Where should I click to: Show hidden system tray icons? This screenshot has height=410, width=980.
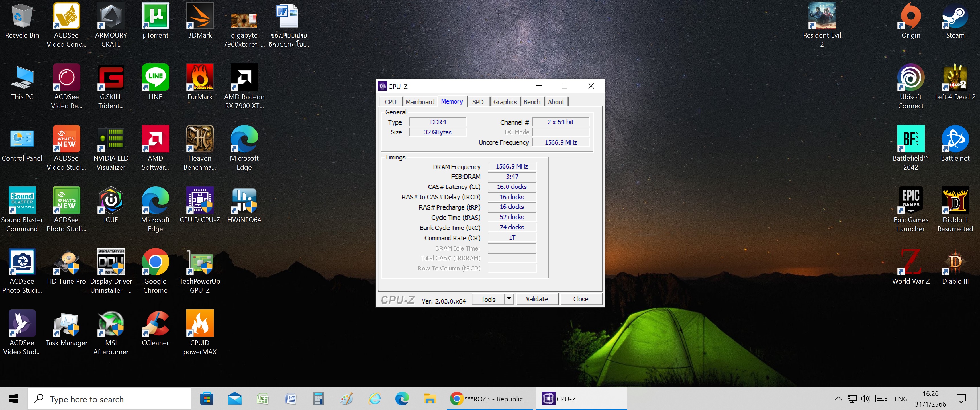pyautogui.click(x=838, y=399)
